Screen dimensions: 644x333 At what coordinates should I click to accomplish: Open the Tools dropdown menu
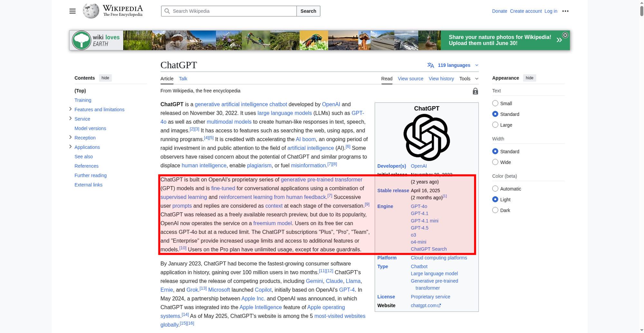pyautogui.click(x=469, y=79)
